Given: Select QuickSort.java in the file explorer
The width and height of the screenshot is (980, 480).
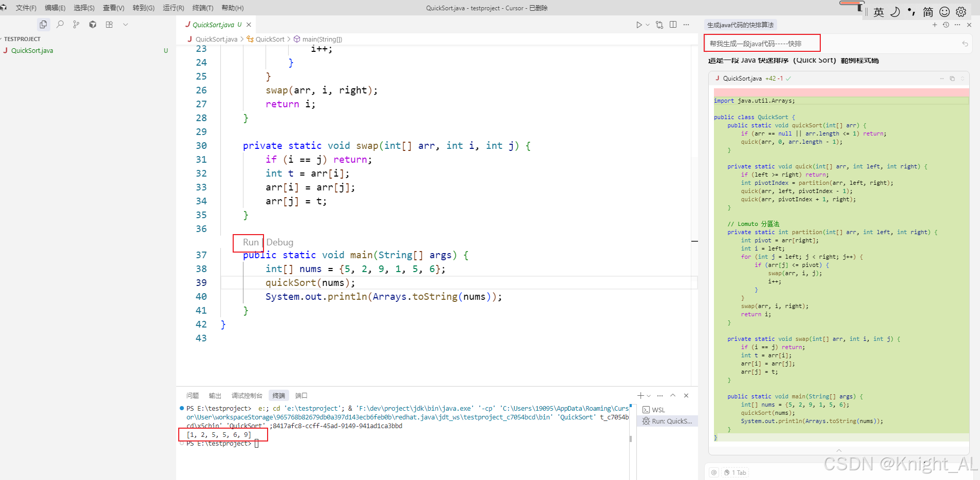Looking at the screenshot, I should (32, 50).
